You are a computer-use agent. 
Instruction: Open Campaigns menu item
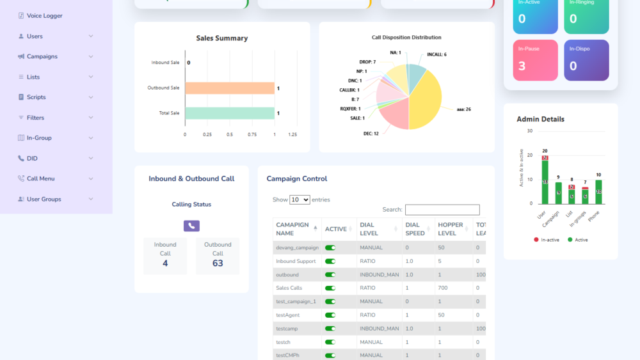click(x=42, y=56)
